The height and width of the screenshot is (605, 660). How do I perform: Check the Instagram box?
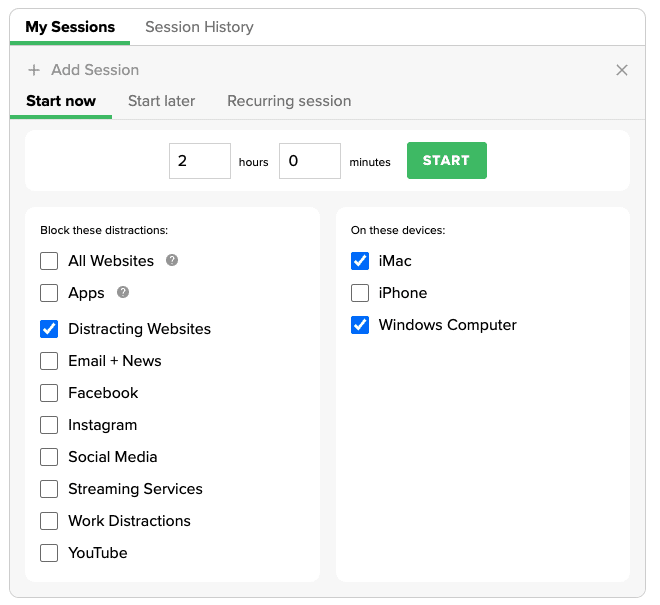tap(49, 425)
